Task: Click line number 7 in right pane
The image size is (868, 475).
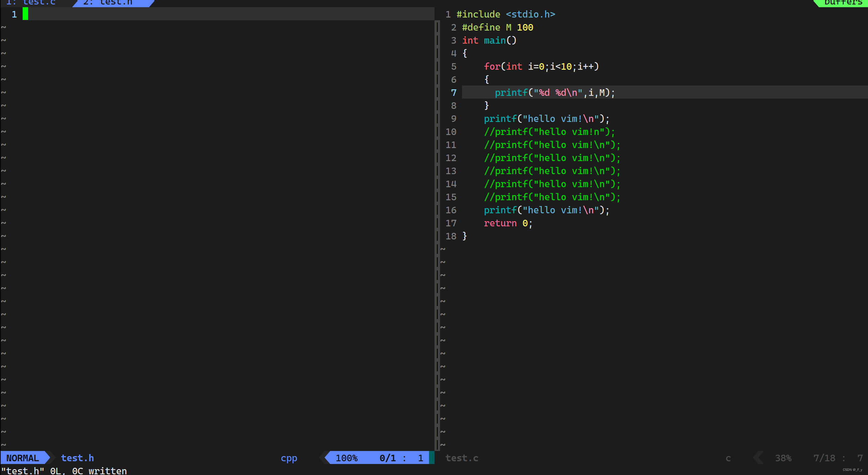Action: tap(454, 92)
